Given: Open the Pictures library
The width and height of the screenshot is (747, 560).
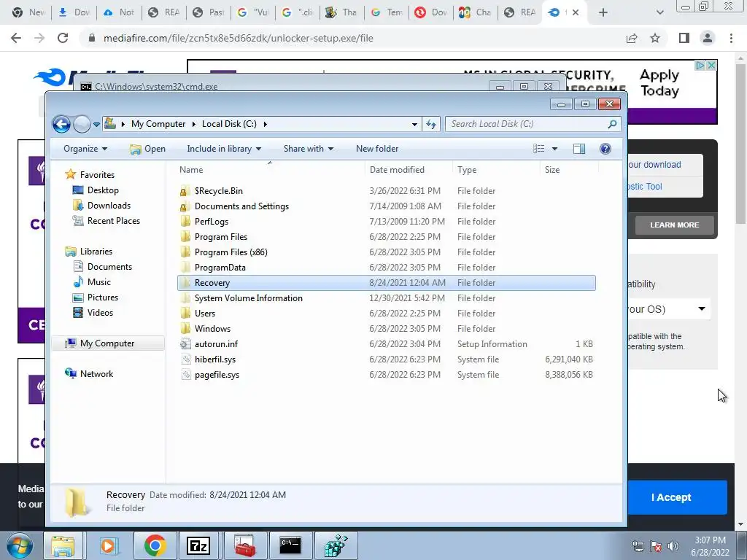Looking at the screenshot, I should 96,297.
